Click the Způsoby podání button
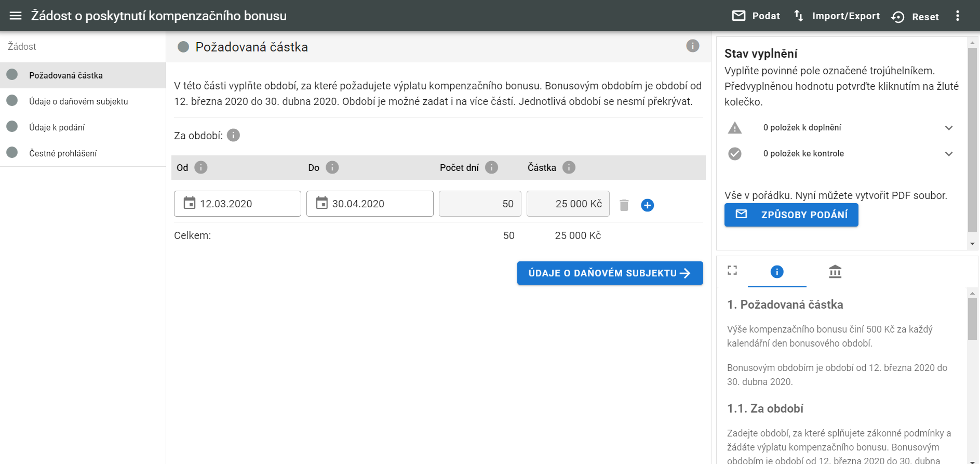The width and height of the screenshot is (980, 464). (791, 215)
